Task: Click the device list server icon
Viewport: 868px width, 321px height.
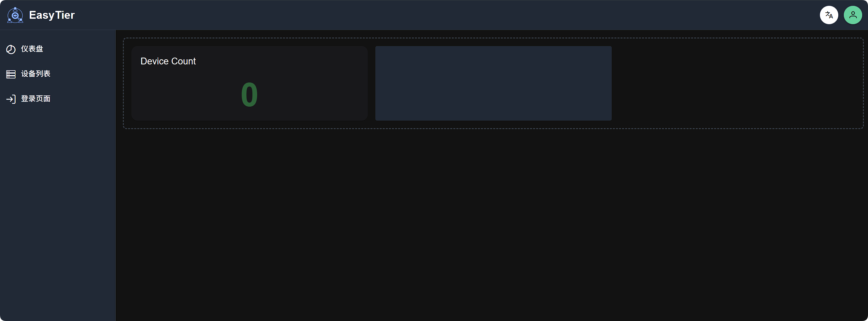Action: tap(11, 74)
